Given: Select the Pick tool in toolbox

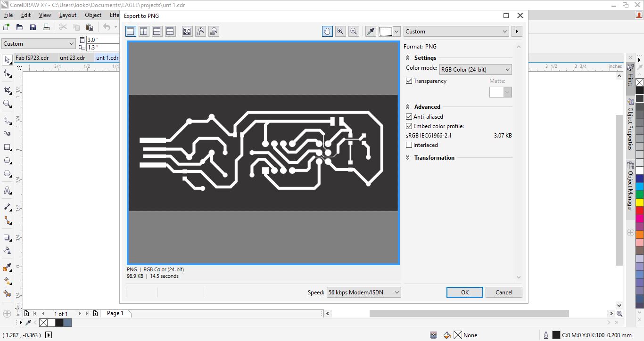Looking at the screenshot, I should point(8,60).
